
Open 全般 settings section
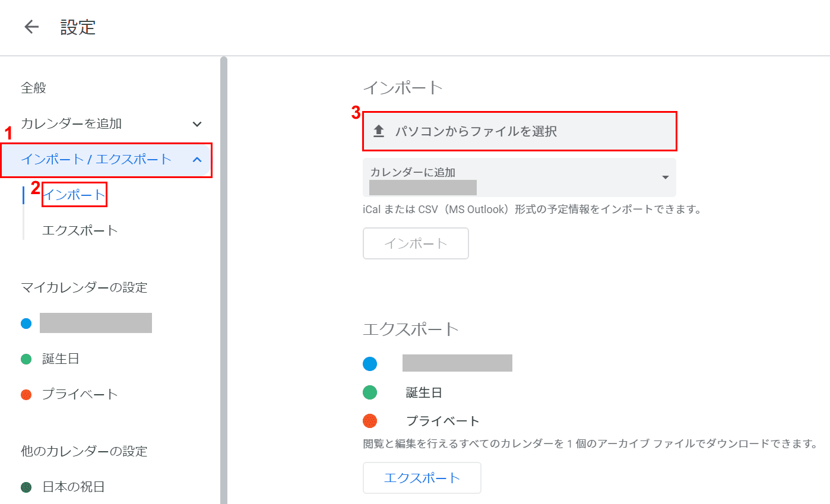(x=33, y=88)
